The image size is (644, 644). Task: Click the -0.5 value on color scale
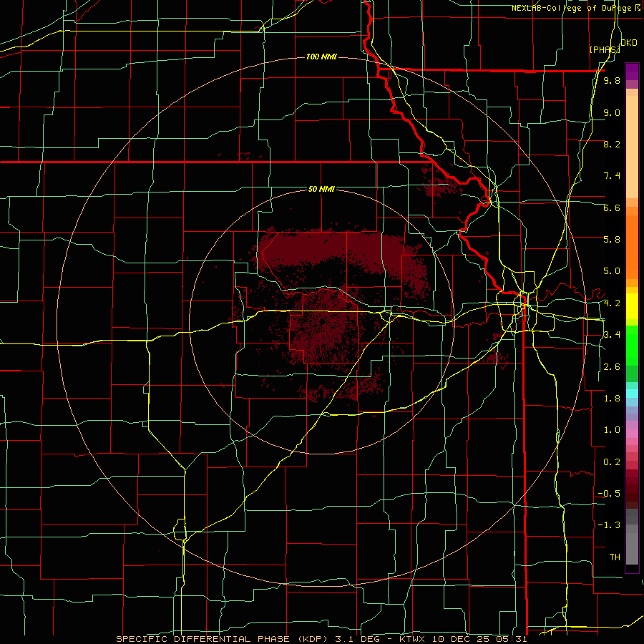click(x=609, y=493)
